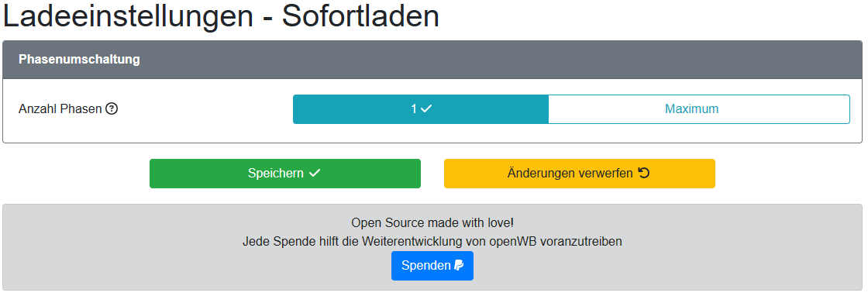
Task: Click the 'Open Source made with love!' text
Action: pos(432,222)
